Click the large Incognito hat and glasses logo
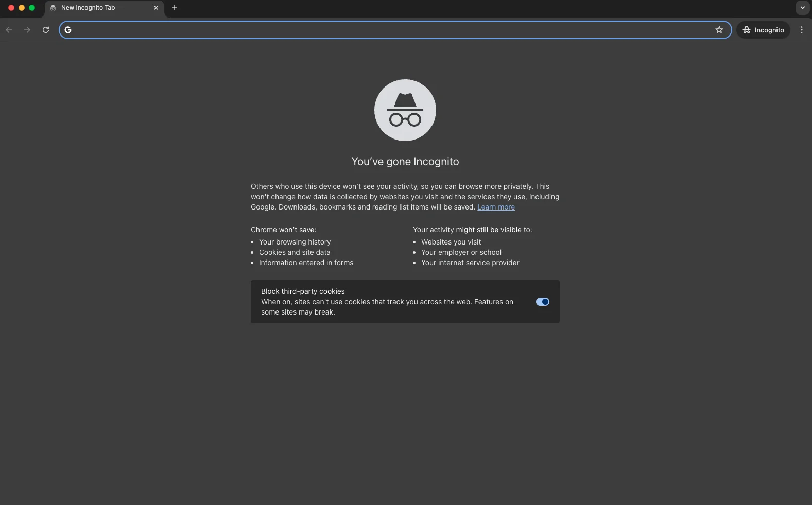 tap(405, 110)
